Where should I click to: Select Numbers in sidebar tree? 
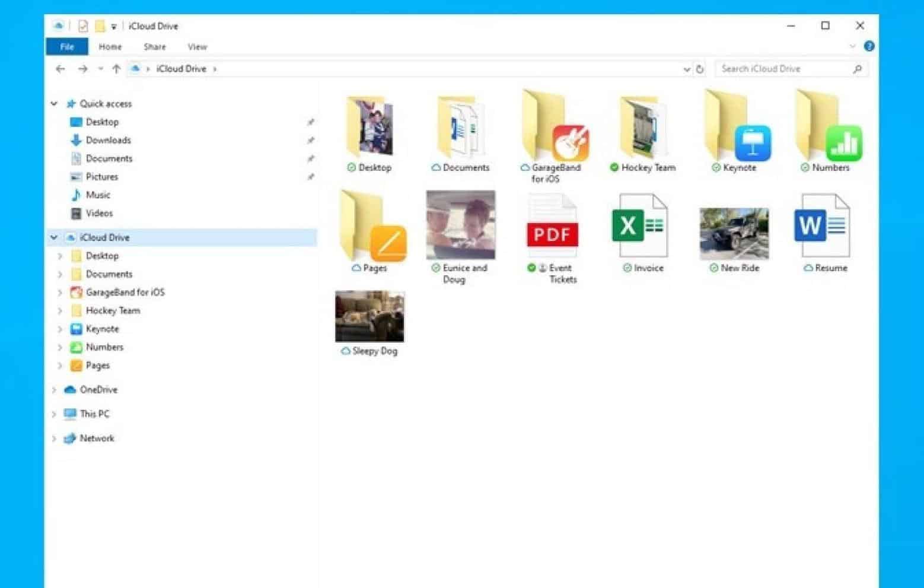coord(104,347)
